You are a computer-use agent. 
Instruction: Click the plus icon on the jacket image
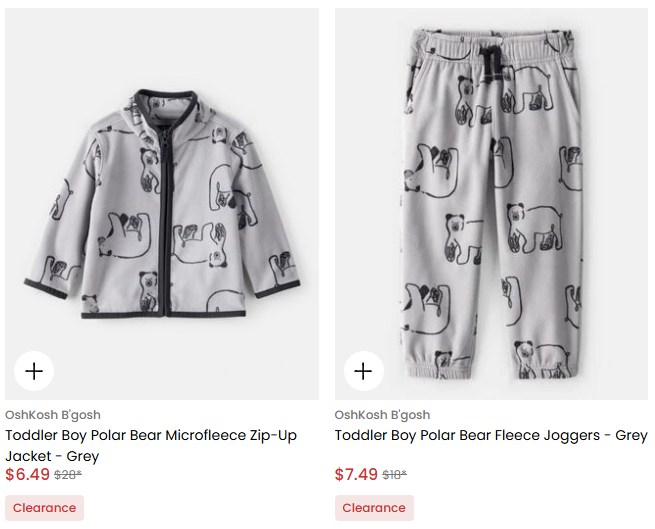(x=34, y=371)
